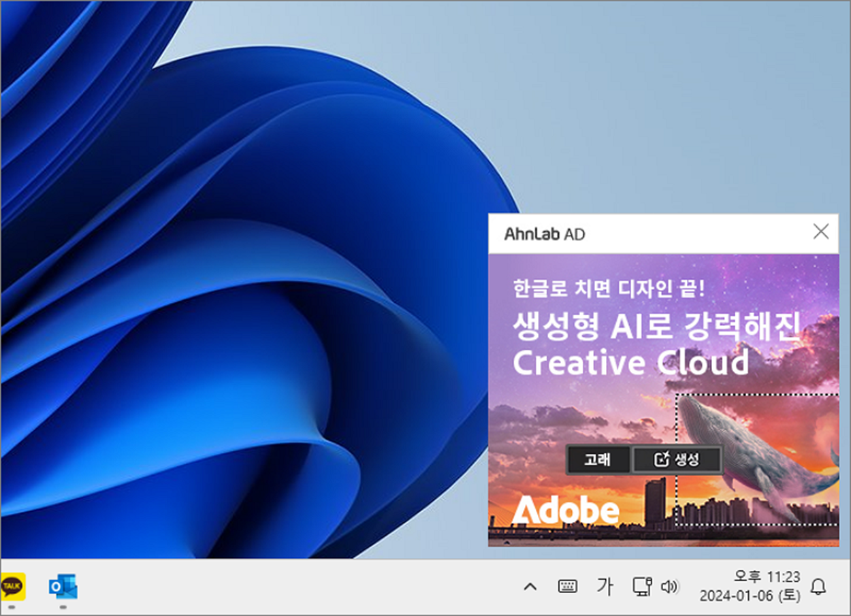Close the AhnLab AD popup
Screen dimensions: 851x616
(821, 231)
